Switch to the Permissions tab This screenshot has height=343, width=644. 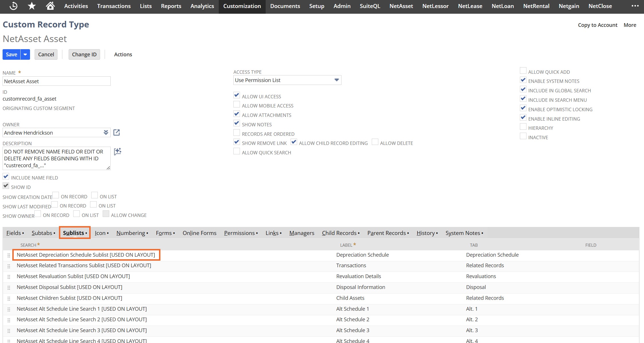pos(241,233)
